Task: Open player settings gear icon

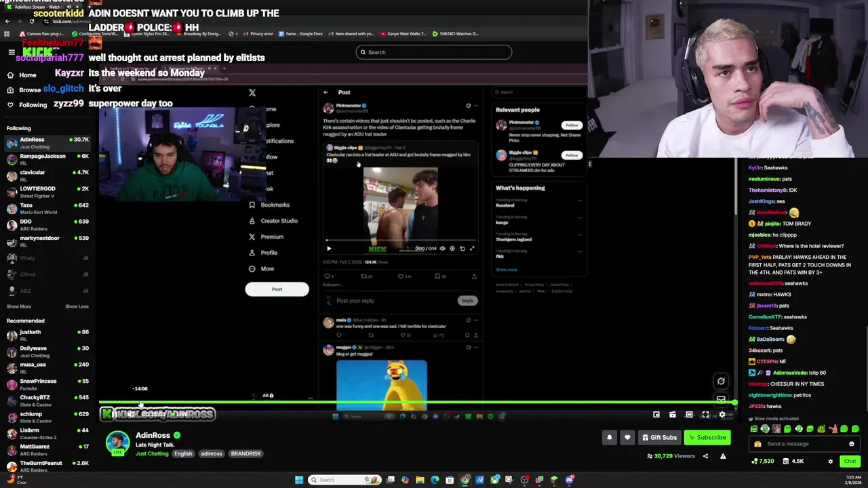Action: click(x=722, y=415)
